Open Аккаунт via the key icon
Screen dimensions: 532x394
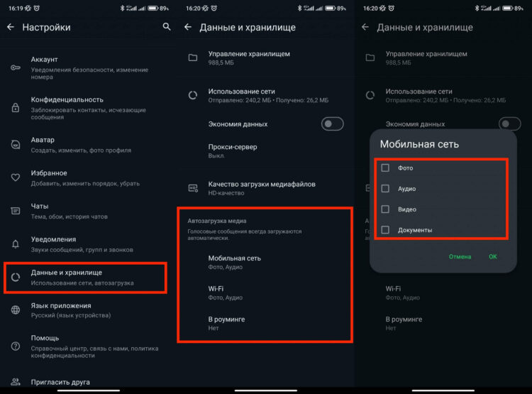(15, 67)
